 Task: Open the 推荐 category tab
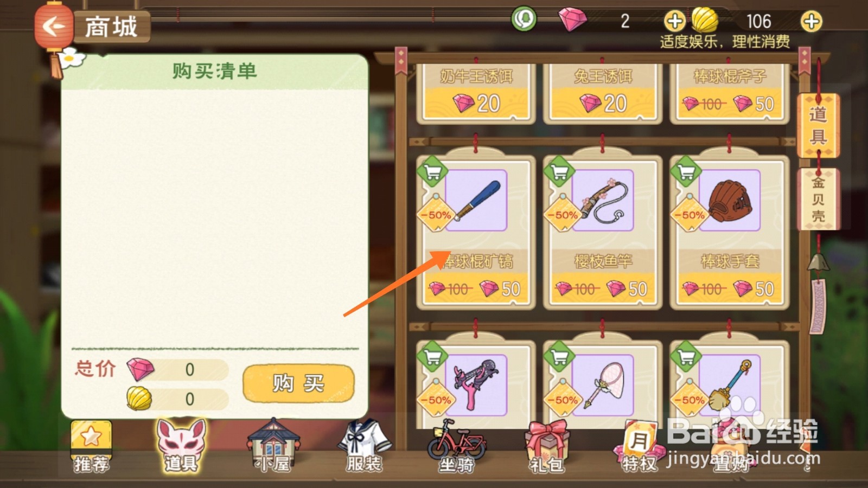click(91, 447)
